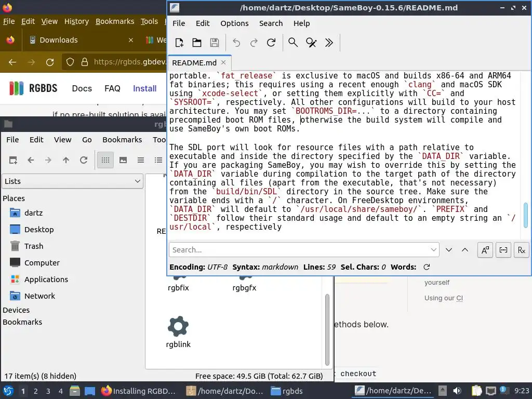The width and height of the screenshot is (532, 399).
Task: Open the search history dropdown
Action: [434, 250]
